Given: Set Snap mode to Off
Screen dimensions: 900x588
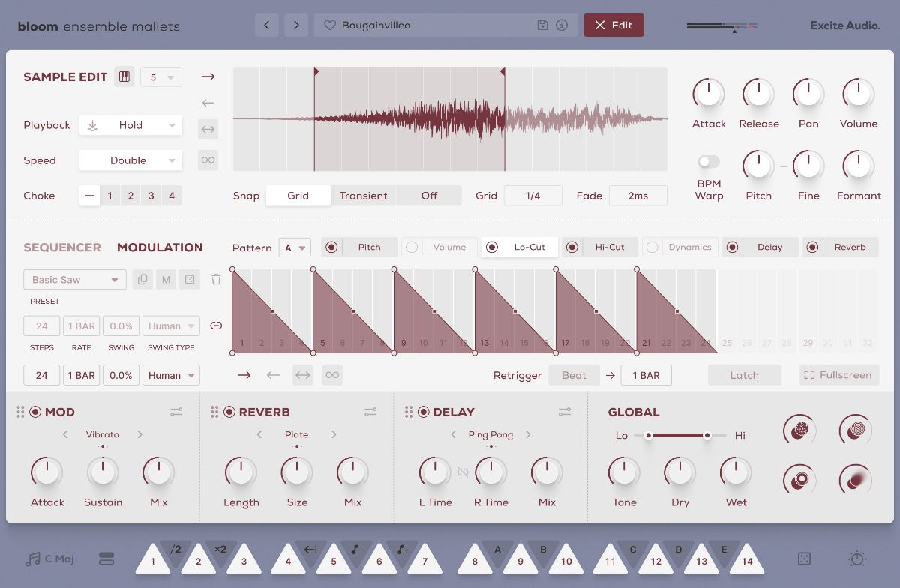Looking at the screenshot, I should (x=429, y=196).
